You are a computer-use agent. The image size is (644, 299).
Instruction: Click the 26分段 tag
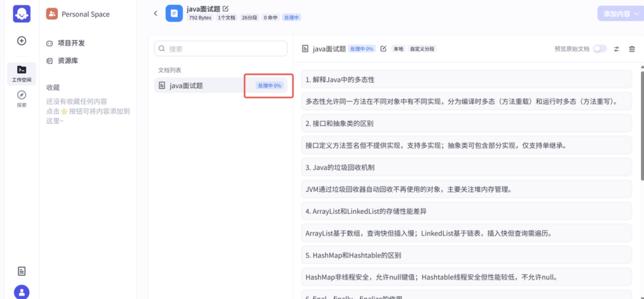[250, 18]
